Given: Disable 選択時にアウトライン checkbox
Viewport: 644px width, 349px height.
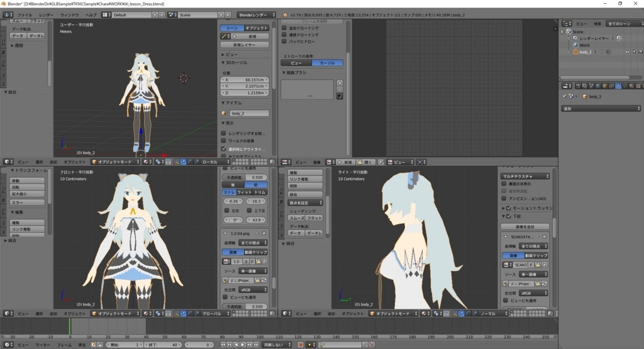Looking at the screenshot, I should coord(223,148).
